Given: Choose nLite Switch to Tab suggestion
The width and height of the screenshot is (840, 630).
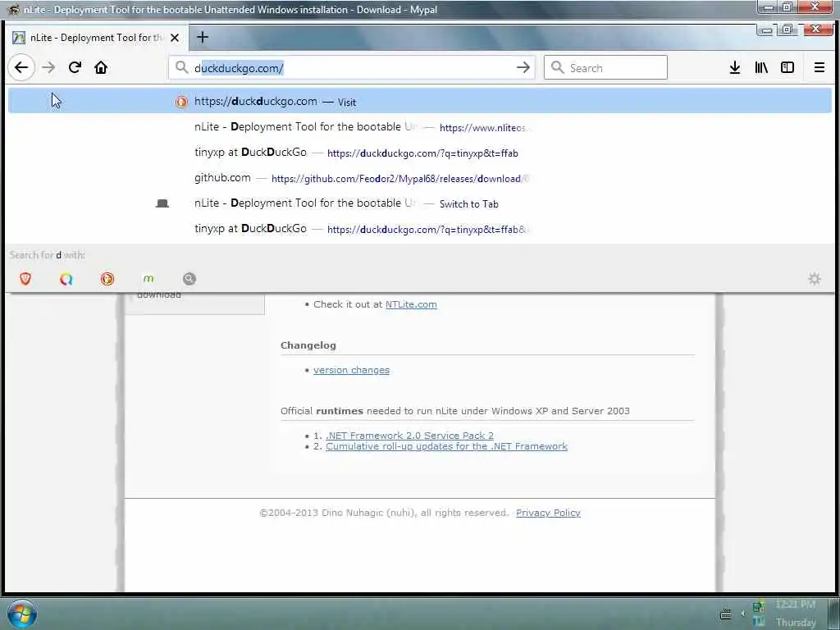Looking at the screenshot, I should coord(420,203).
